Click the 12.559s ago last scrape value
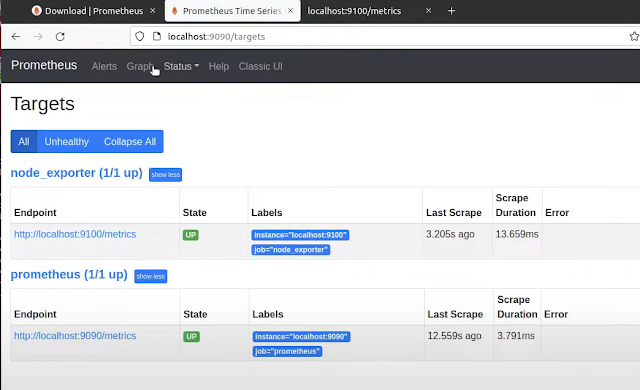This screenshot has width=640, height=390. click(454, 336)
